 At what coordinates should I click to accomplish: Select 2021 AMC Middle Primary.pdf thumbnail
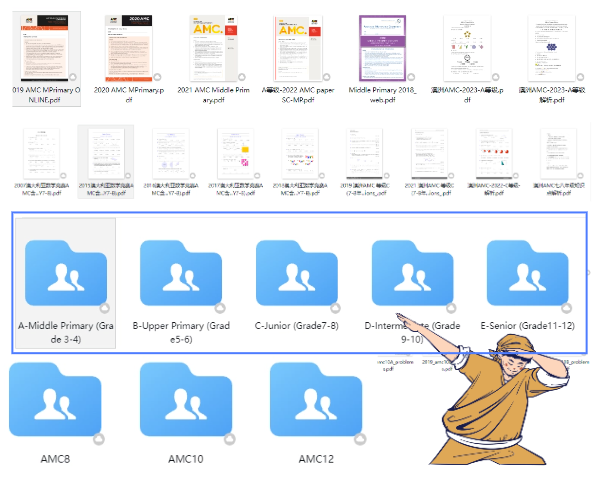tap(213, 48)
